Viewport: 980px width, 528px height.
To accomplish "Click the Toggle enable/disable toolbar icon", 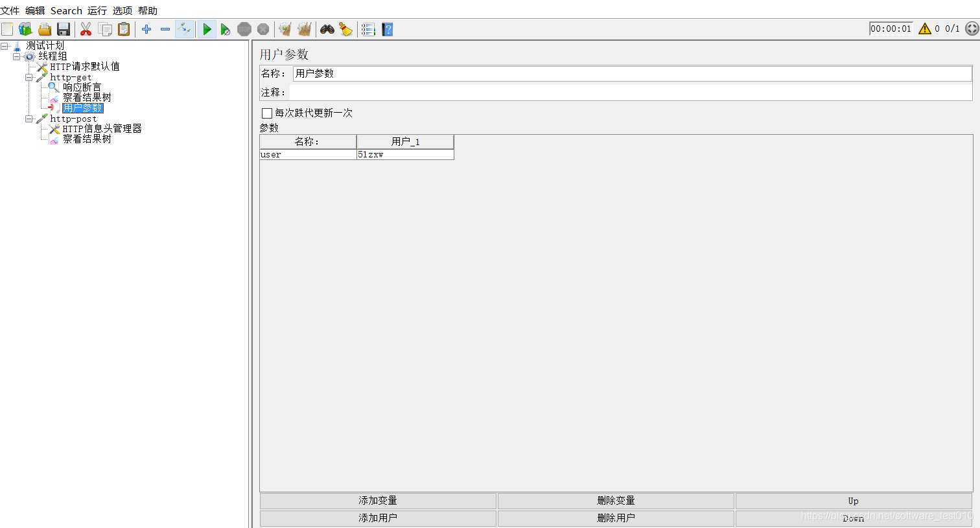I will pos(184,29).
